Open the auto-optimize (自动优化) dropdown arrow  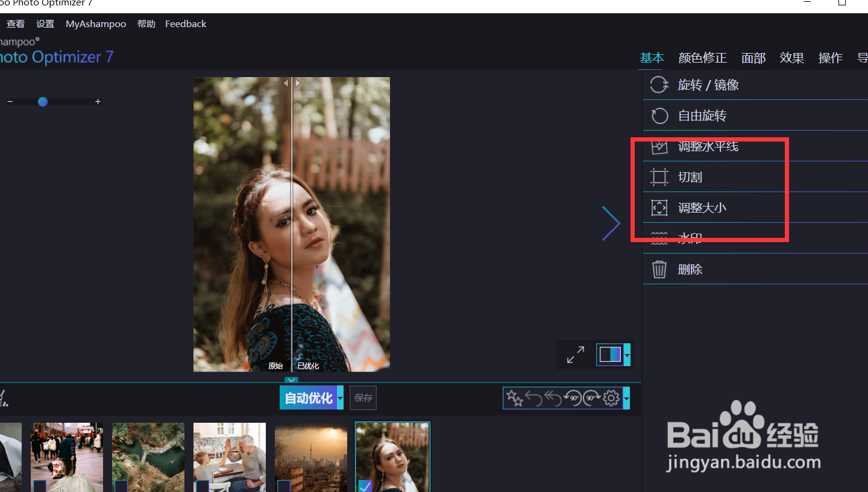[341, 398]
